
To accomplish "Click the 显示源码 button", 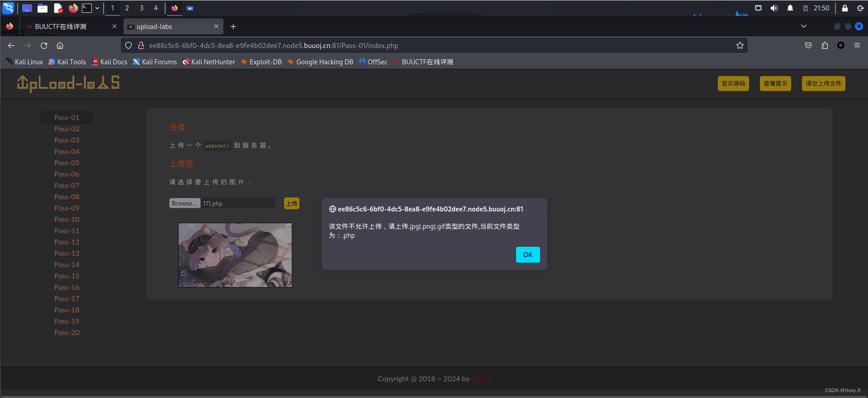I will coord(733,83).
